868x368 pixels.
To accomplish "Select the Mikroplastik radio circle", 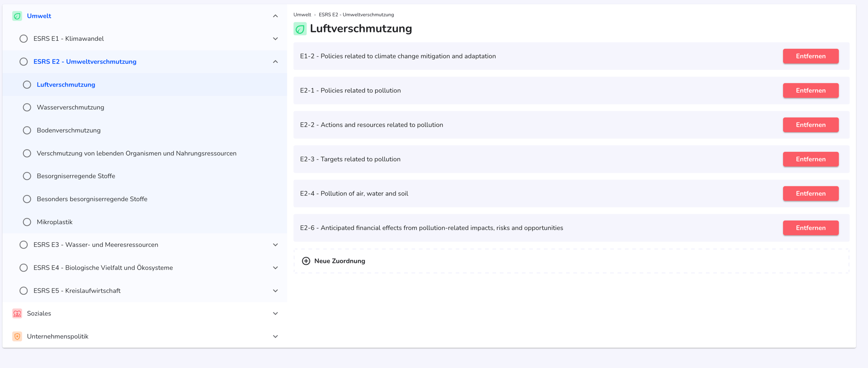I will [x=27, y=222].
